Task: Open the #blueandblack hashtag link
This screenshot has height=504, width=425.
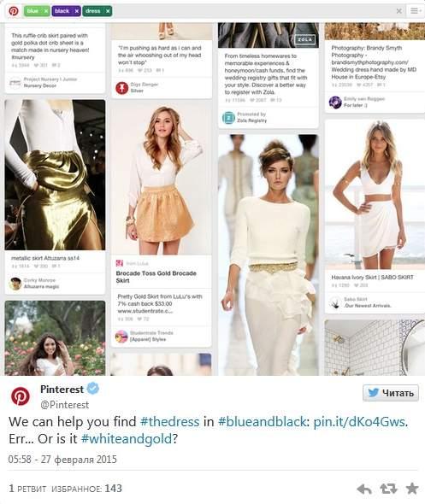Action: pyautogui.click(x=263, y=422)
